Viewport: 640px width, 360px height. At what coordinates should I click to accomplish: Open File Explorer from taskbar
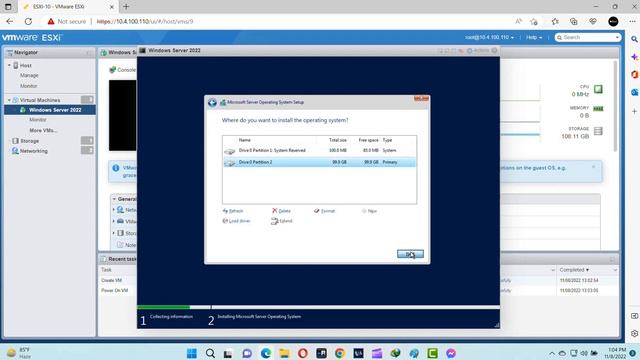pos(284,353)
